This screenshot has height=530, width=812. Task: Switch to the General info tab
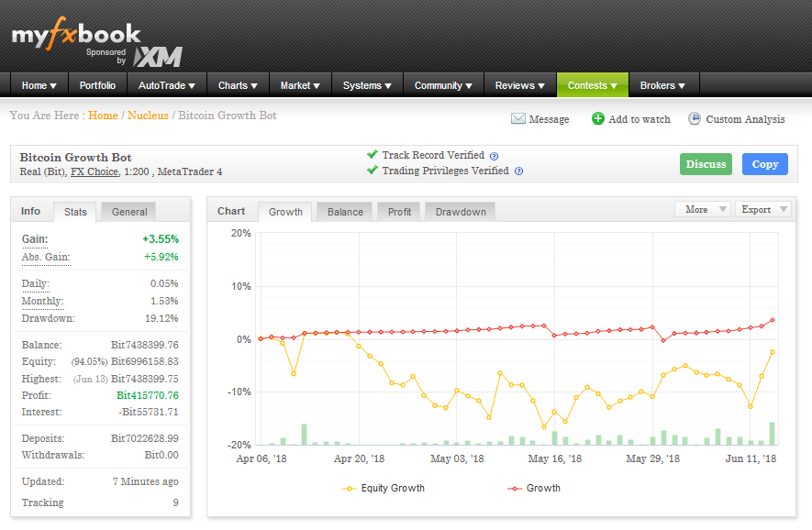point(129,212)
